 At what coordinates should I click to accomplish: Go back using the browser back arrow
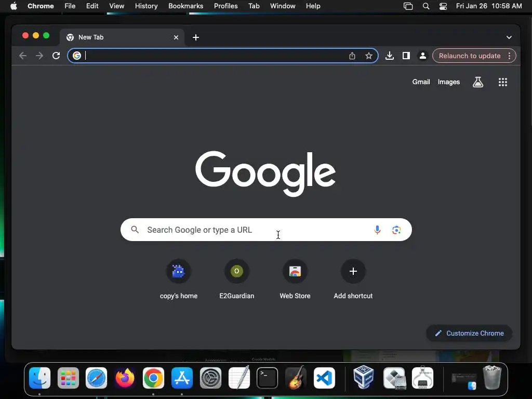[x=23, y=56]
